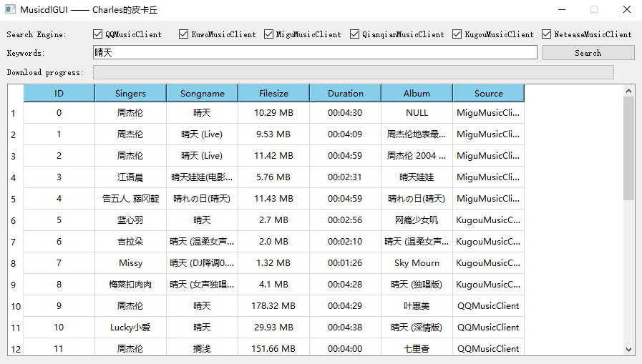This screenshot has width=642, height=364.
Task: Click the MusicdlGUI app icon in title bar
Action: click(10, 9)
